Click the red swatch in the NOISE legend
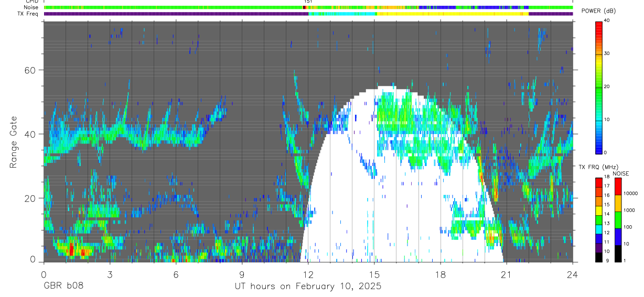644x297 pixels. coord(618,186)
